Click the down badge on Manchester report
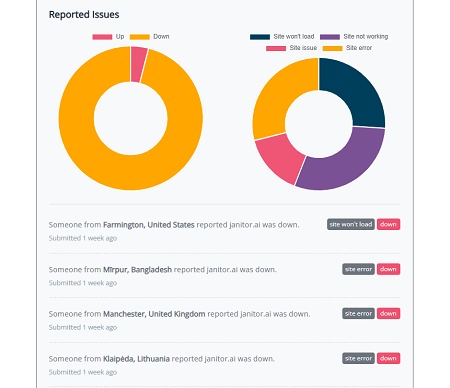Screen dimensions: 450x388 388,313
